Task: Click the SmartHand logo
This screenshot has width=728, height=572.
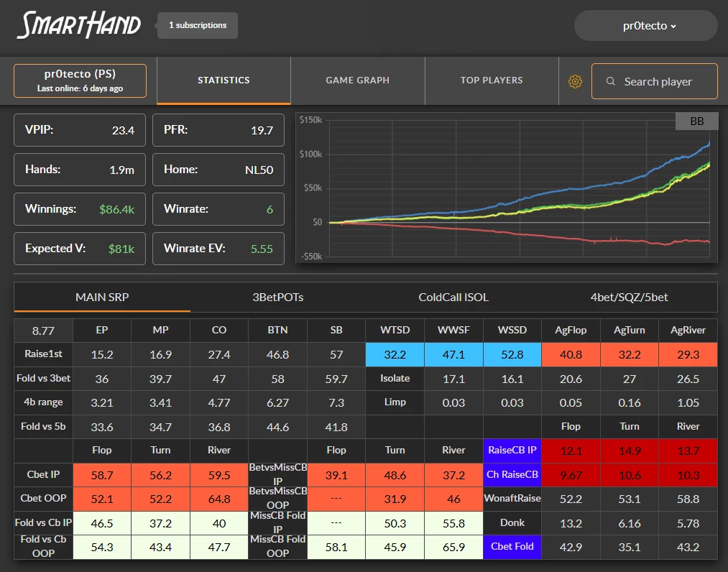Action: [x=79, y=25]
